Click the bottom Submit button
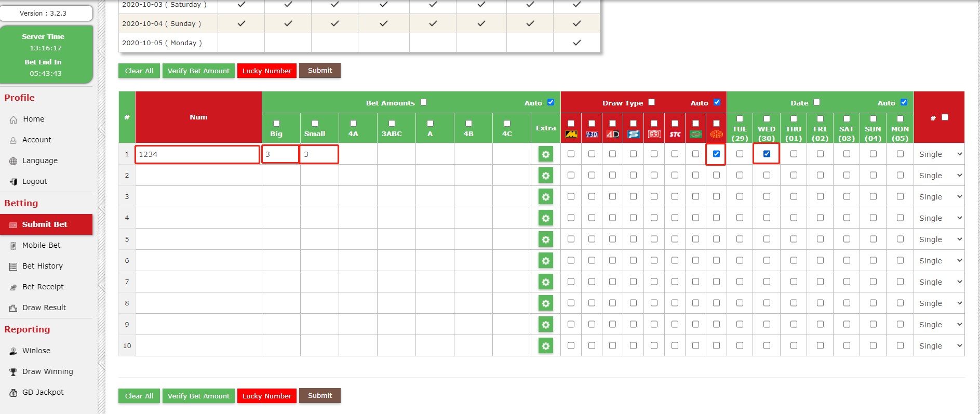Image resolution: width=980 pixels, height=414 pixels. point(319,396)
